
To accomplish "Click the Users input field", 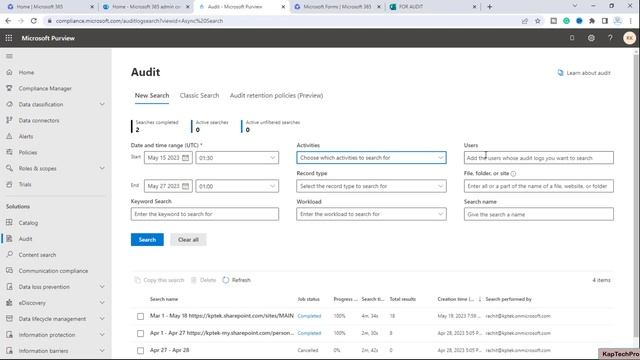I will 538,158.
